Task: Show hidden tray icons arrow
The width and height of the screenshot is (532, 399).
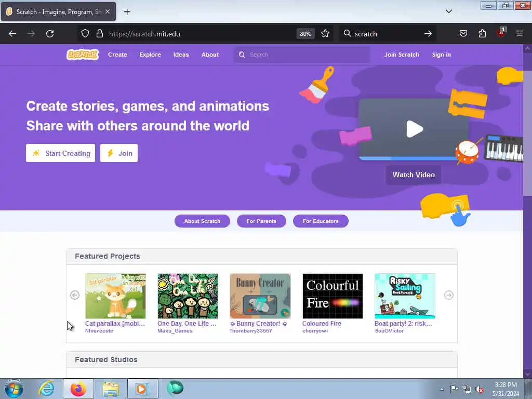Action: (x=442, y=389)
